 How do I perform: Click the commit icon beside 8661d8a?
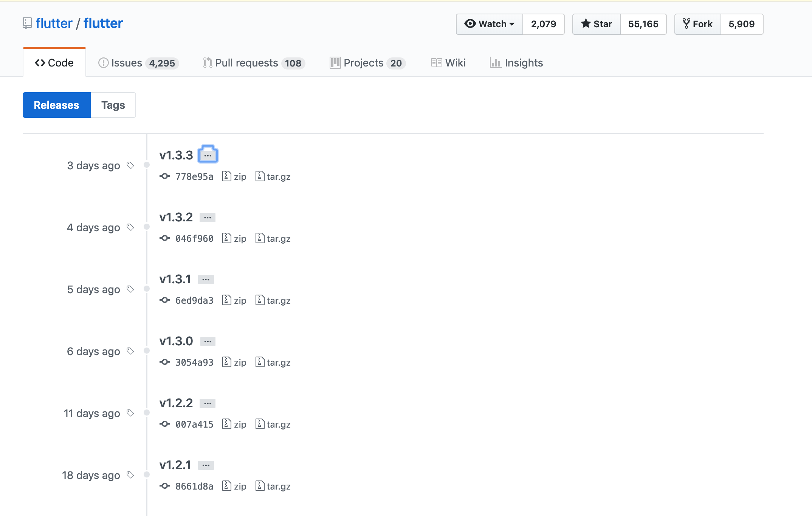pyautogui.click(x=164, y=486)
